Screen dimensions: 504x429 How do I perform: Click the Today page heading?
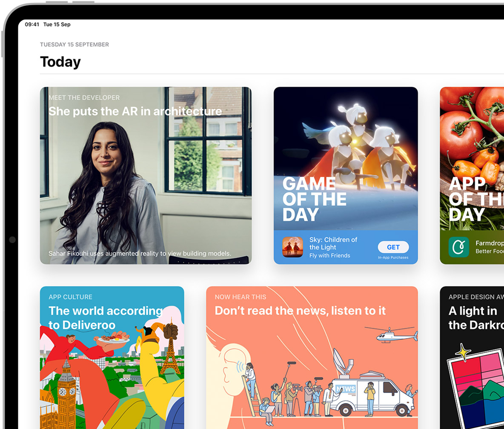pyautogui.click(x=60, y=62)
